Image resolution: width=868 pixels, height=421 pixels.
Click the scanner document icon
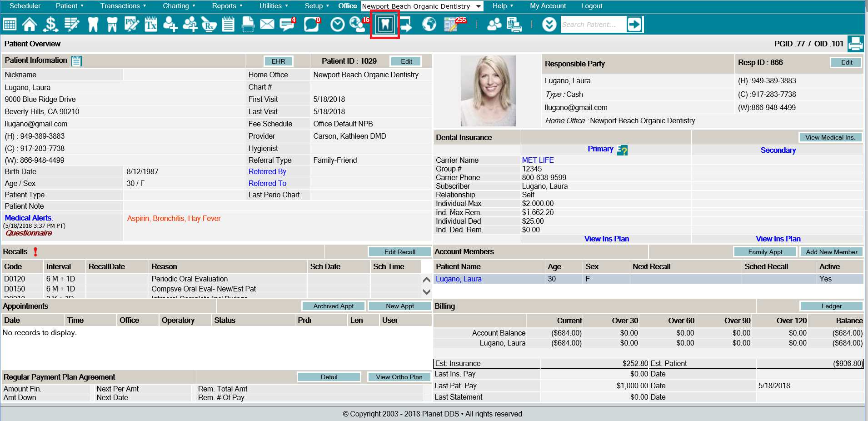(248, 24)
